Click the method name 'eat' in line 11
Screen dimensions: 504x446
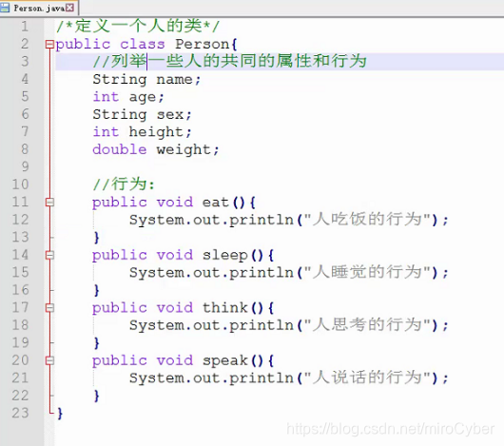click(215, 203)
